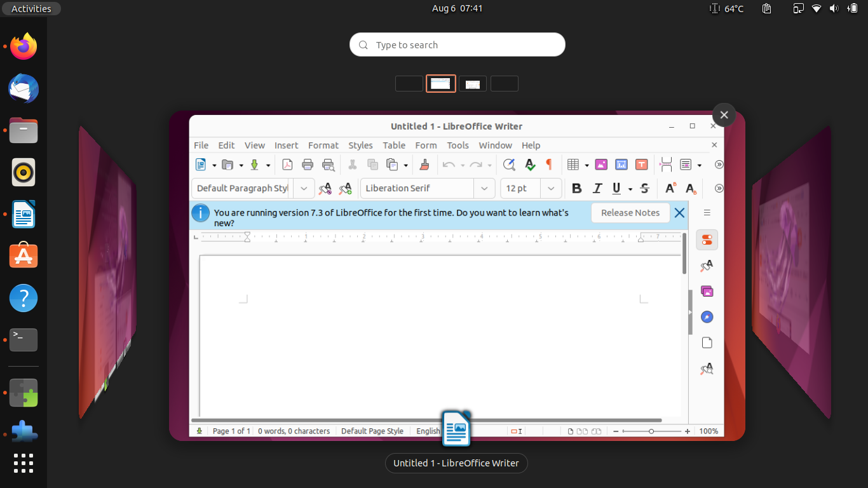Insert a table using the grid icon

pyautogui.click(x=573, y=165)
